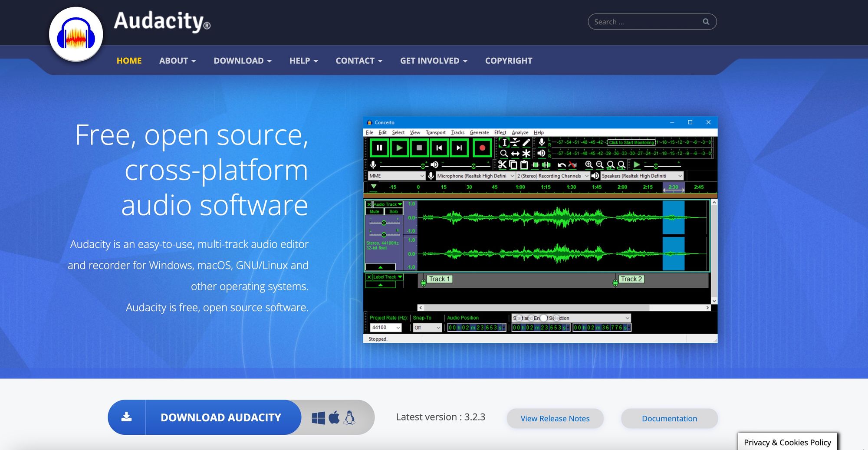The width and height of the screenshot is (868, 450).
Task: Click the Paste clipboard icon
Action: (524, 165)
